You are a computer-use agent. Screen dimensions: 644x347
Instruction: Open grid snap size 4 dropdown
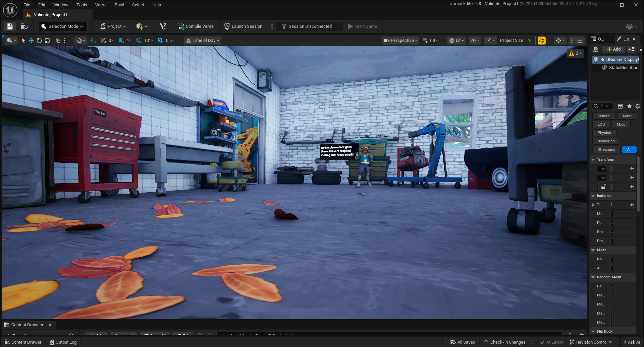pos(129,41)
